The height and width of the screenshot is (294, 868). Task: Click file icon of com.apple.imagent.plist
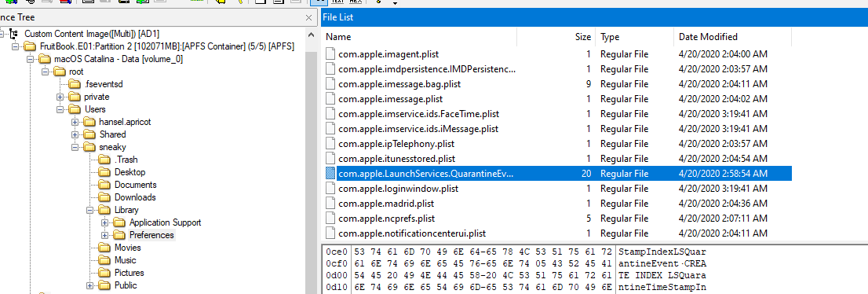pyautogui.click(x=330, y=54)
